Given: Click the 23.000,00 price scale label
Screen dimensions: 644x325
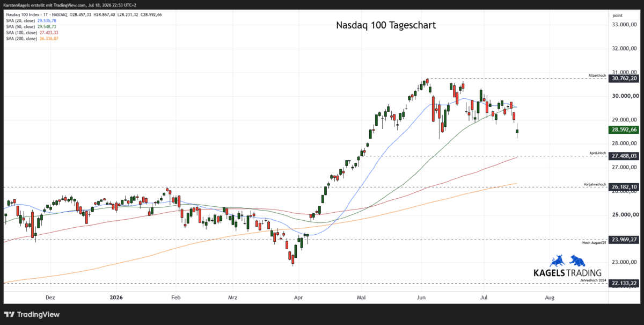Looking at the screenshot, I should click(625, 262).
